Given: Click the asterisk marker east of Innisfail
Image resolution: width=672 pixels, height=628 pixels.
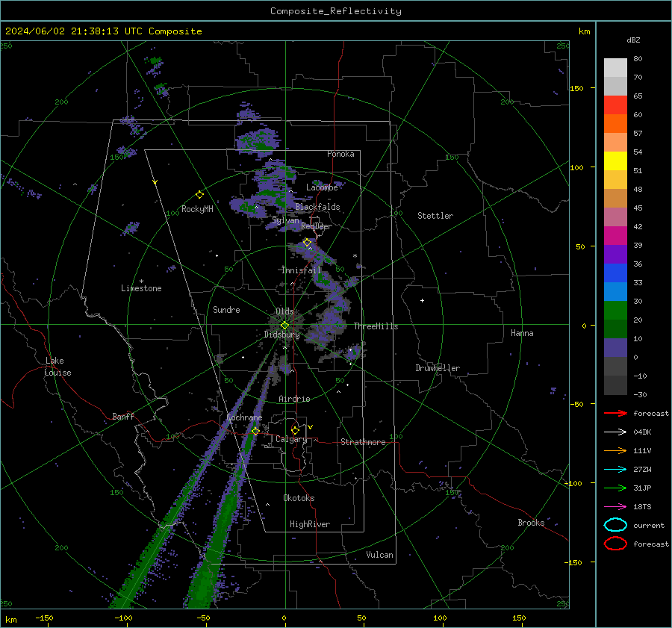Looking at the screenshot, I should pos(355,256).
